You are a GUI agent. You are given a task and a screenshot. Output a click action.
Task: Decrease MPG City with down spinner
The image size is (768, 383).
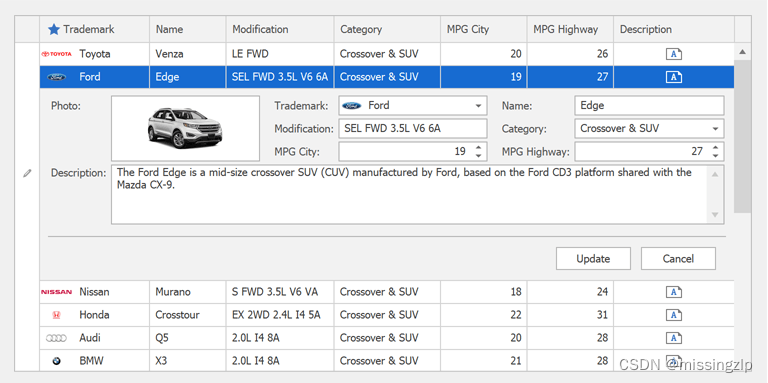coord(479,156)
